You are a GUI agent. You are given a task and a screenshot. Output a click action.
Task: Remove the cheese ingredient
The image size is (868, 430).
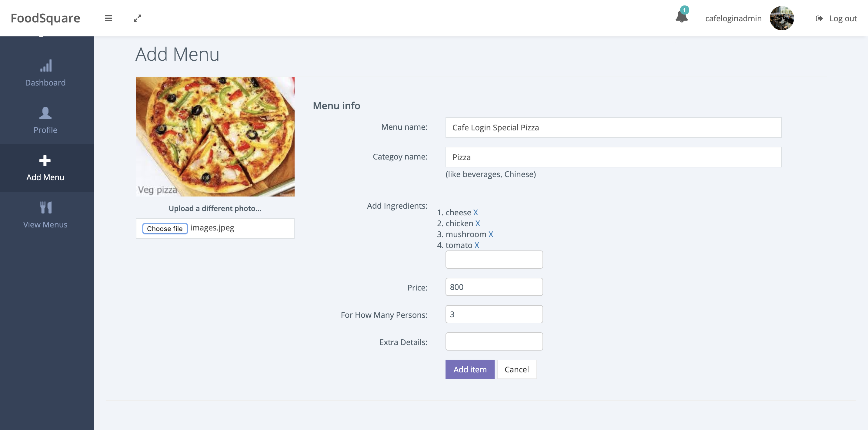[476, 213]
